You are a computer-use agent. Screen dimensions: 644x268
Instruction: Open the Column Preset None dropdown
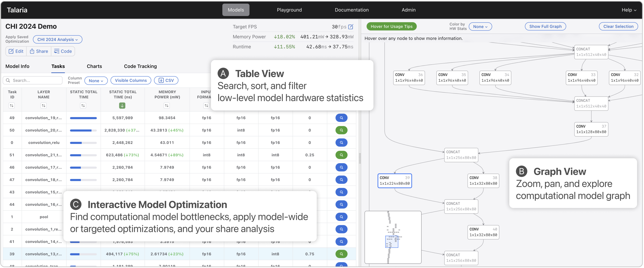click(x=96, y=80)
